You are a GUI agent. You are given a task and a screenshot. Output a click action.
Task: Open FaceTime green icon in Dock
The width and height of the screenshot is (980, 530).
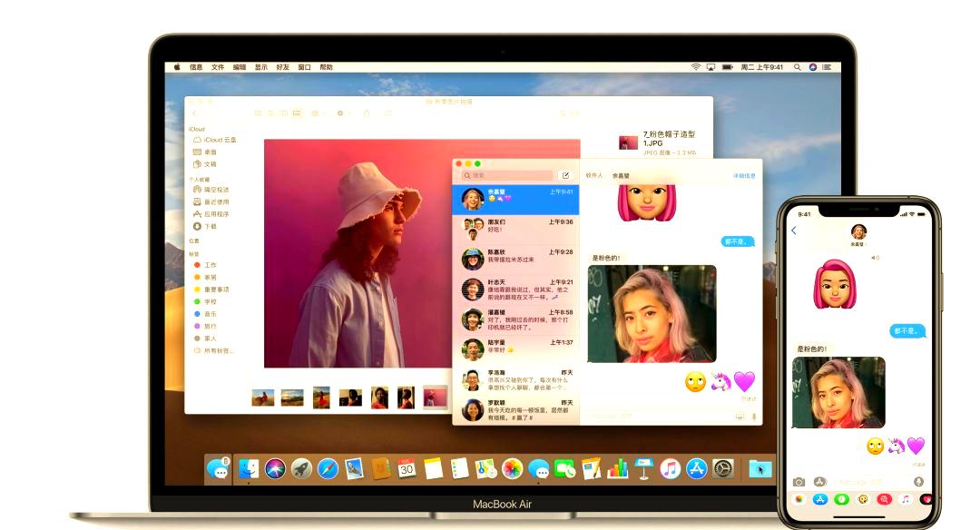pyautogui.click(x=565, y=468)
